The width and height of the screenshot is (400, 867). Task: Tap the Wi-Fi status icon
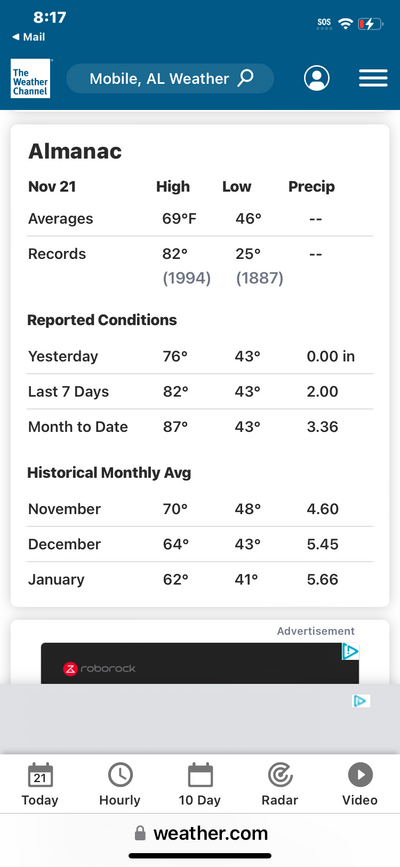[346, 24]
